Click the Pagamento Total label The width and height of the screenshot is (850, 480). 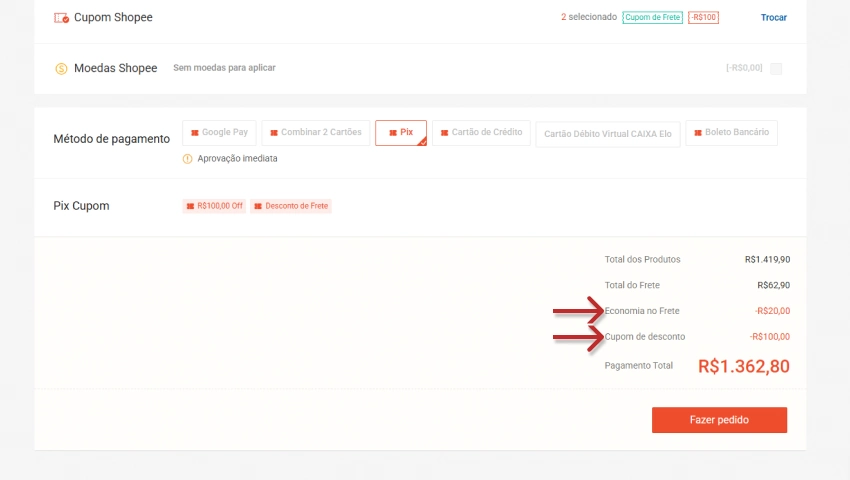pos(639,366)
